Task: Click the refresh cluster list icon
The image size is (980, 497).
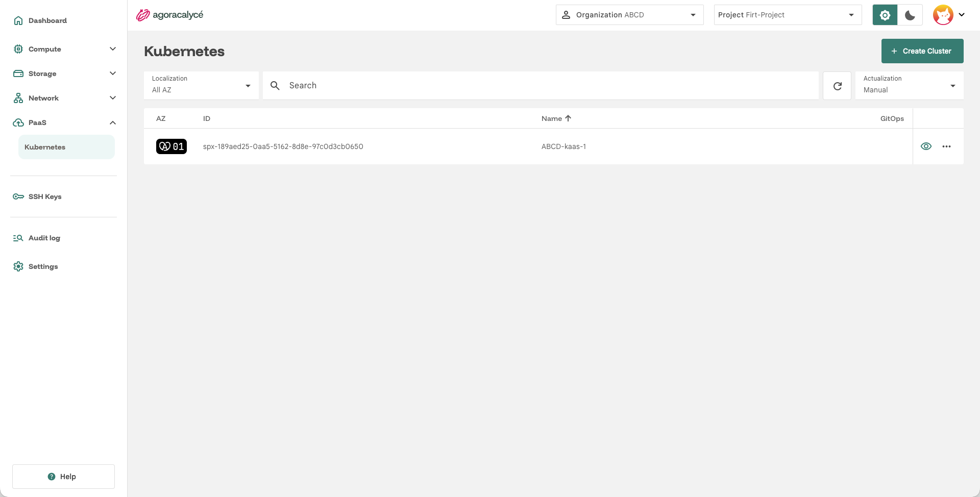Action: [837, 86]
